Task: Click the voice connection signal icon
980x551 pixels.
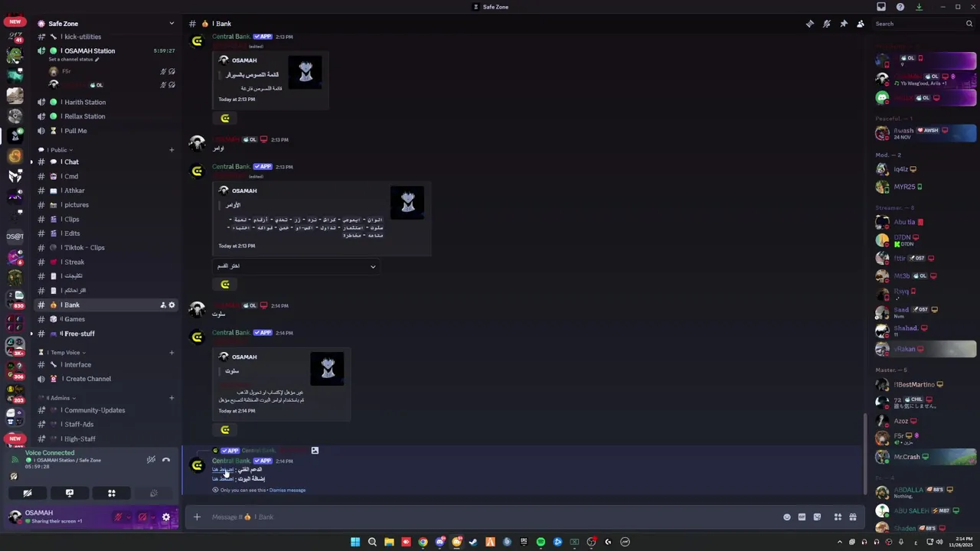Action: (x=15, y=460)
